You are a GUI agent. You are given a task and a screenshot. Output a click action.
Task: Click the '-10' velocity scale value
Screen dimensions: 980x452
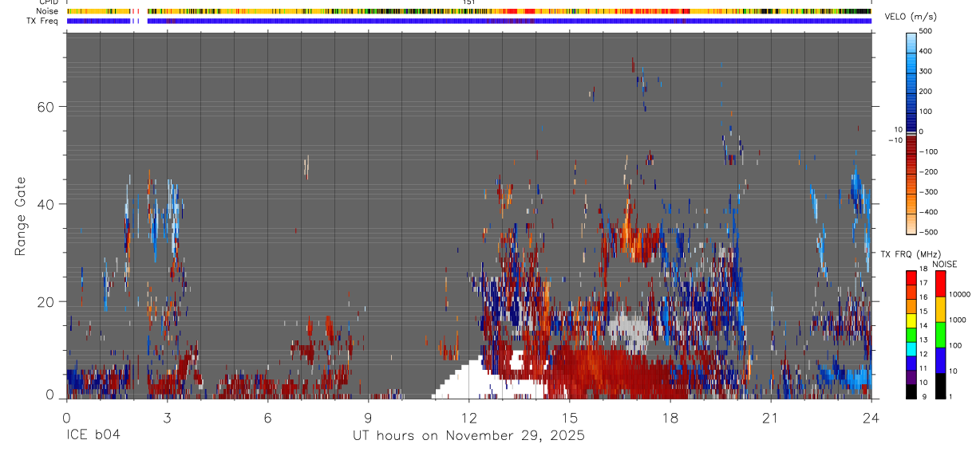click(x=896, y=140)
